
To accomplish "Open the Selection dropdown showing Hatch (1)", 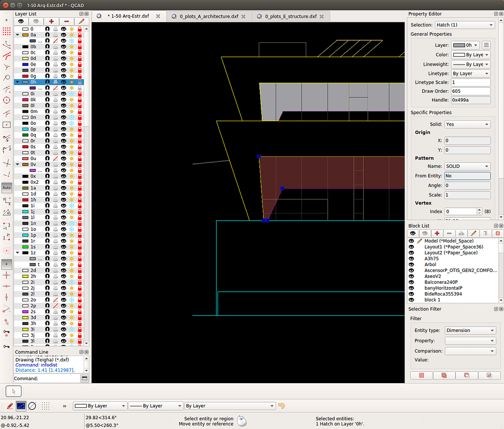I will point(465,25).
